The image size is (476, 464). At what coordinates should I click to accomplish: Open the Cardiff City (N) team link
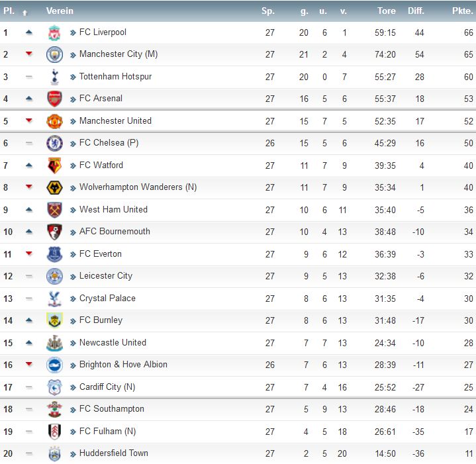pos(107,387)
